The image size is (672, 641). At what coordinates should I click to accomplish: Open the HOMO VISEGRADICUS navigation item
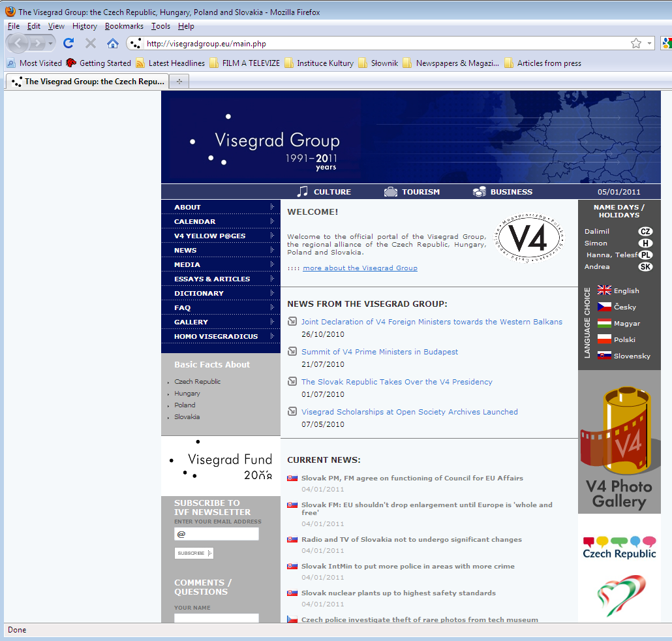[x=221, y=336]
